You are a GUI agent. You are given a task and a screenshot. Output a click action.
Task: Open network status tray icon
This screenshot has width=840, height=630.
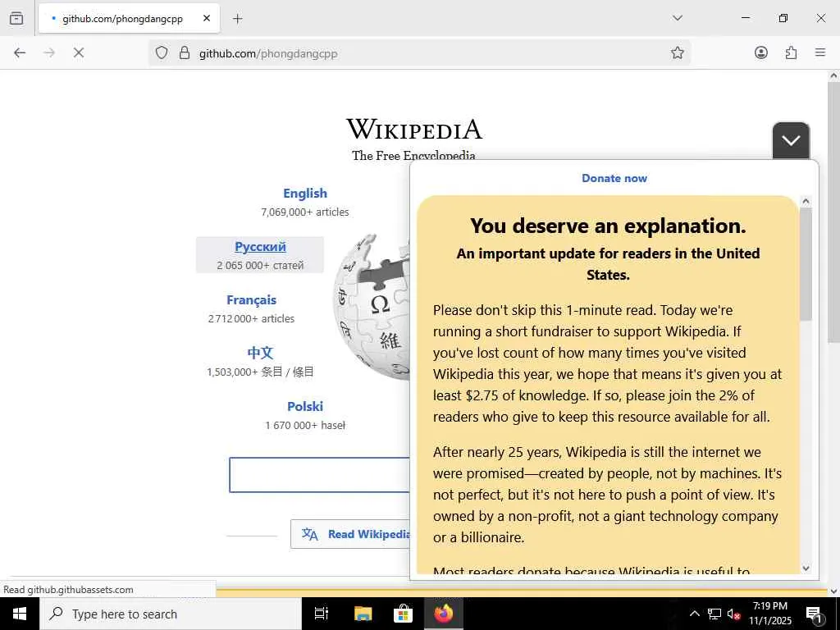pyautogui.click(x=714, y=614)
